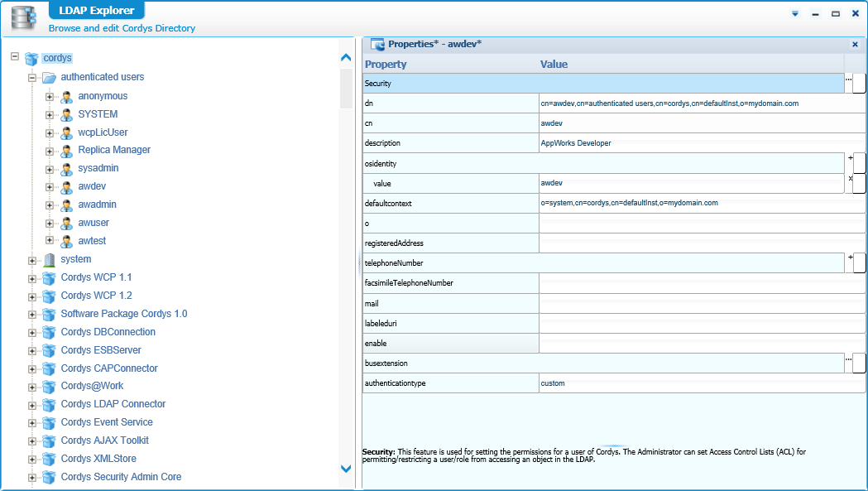
Task: Select Cordys LDAP Connector tree entry
Action: point(113,404)
